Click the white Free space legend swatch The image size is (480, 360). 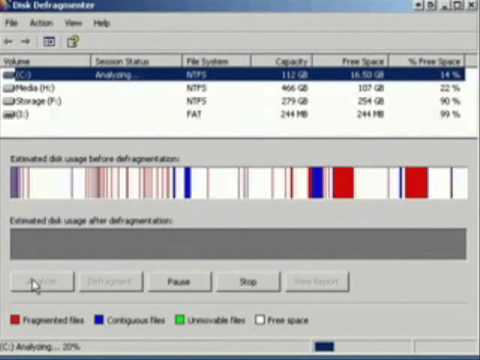coord(260,320)
